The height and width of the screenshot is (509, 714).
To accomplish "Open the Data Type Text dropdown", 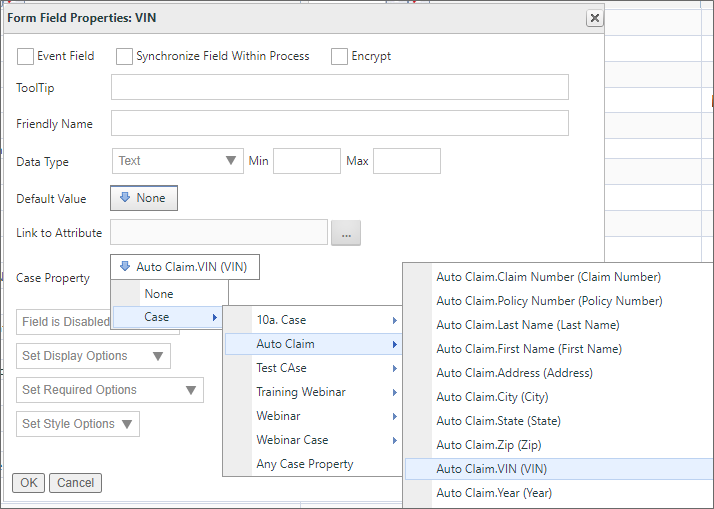I will (177, 160).
